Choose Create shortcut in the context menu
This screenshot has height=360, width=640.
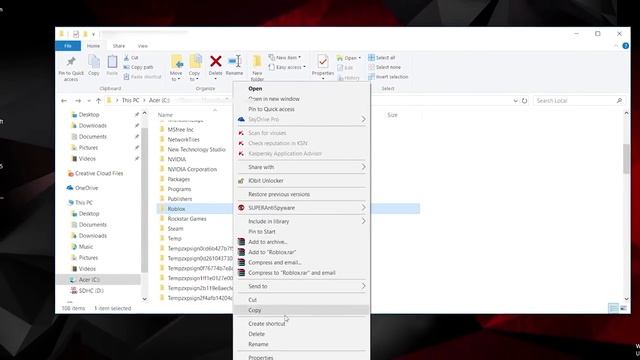pos(301,324)
